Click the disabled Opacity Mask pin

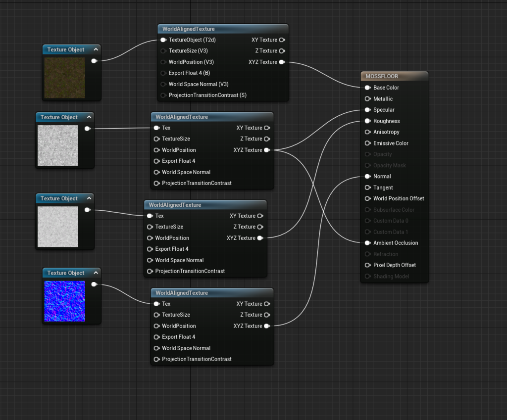368,165
